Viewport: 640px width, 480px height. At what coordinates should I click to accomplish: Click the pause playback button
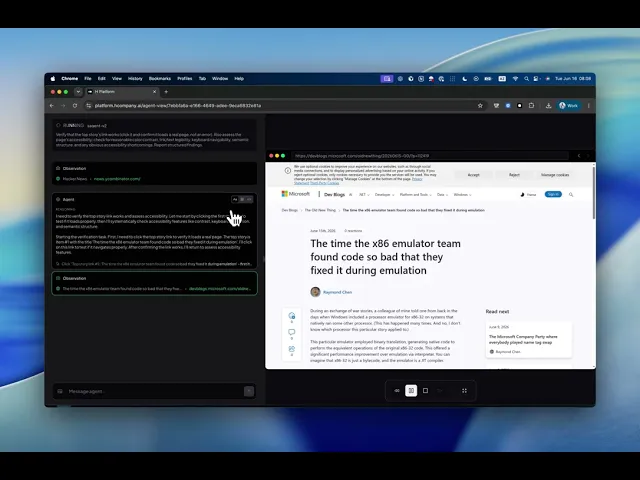(x=411, y=391)
